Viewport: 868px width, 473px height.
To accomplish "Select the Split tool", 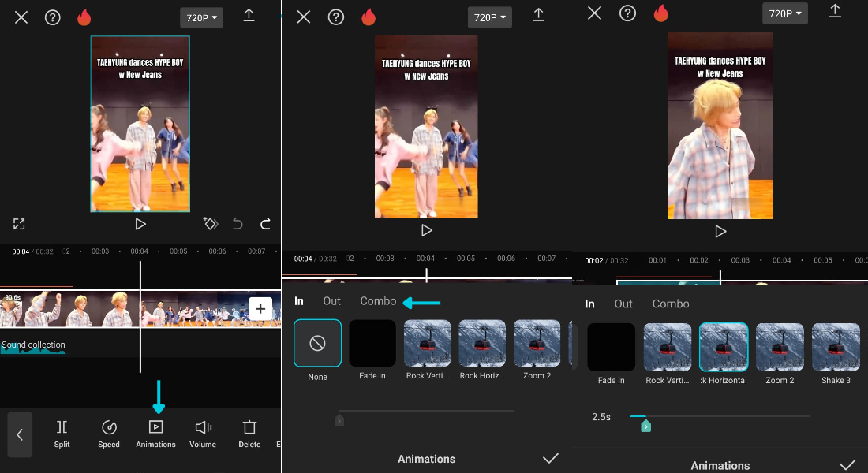I will point(62,434).
